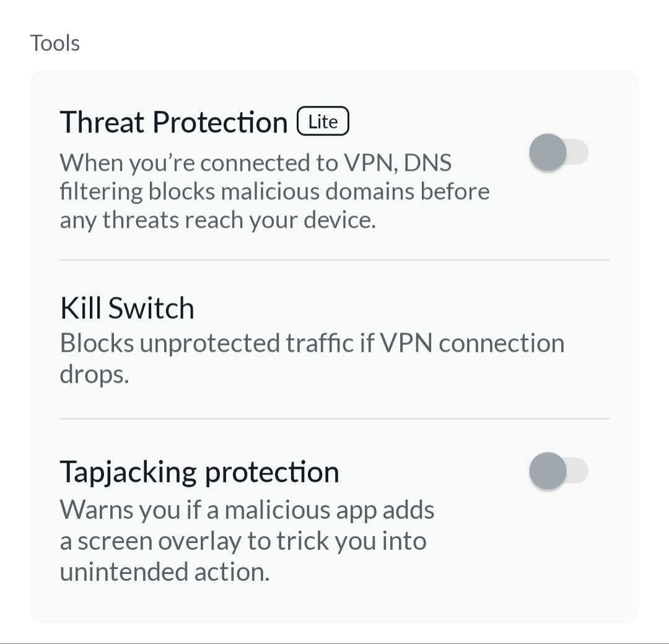Click the "a screen overlay to trick you into" line
The image size is (669, 644).
coord(243,541)
